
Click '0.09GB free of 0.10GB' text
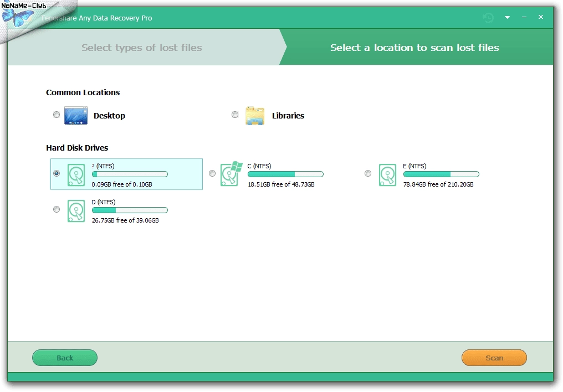(x=122, y=184)
